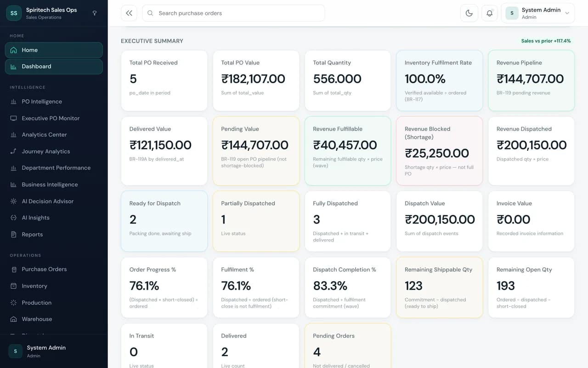Go to Dashboard in the sidebar
Screen dimensions: 588x368
[x=54, y=67]
